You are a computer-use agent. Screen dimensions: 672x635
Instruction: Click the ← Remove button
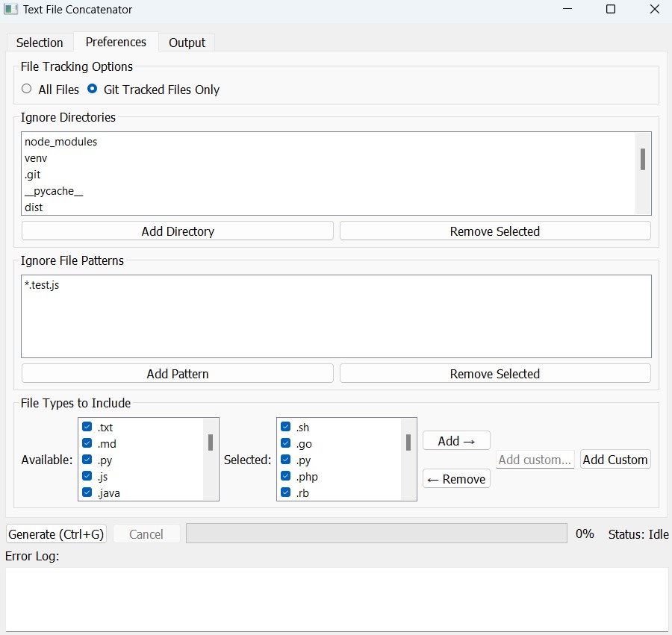pyautogui.click(x=456, y=479)
